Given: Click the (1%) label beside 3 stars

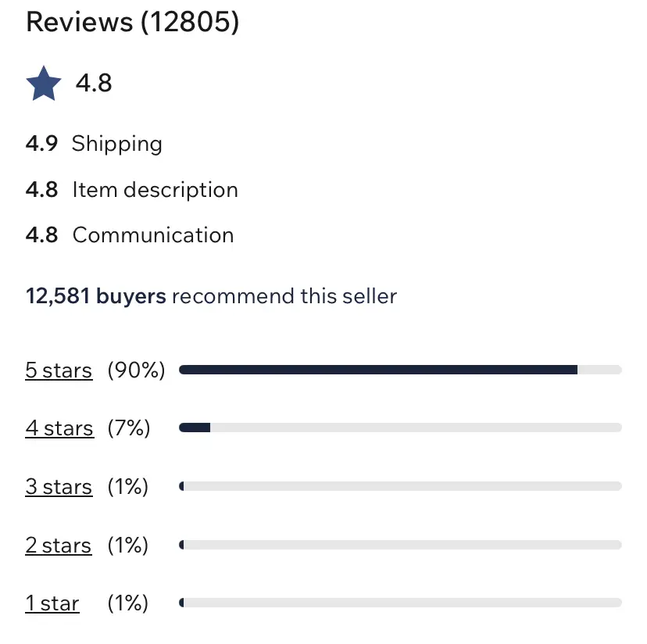Looking at the screenshot, I should click(128, 487).
